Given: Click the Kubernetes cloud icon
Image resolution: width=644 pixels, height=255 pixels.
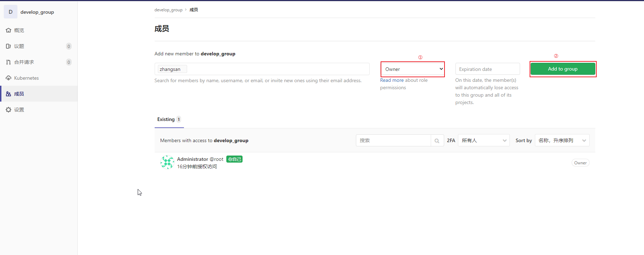Looking at the screenshot, I should [8, 78].
